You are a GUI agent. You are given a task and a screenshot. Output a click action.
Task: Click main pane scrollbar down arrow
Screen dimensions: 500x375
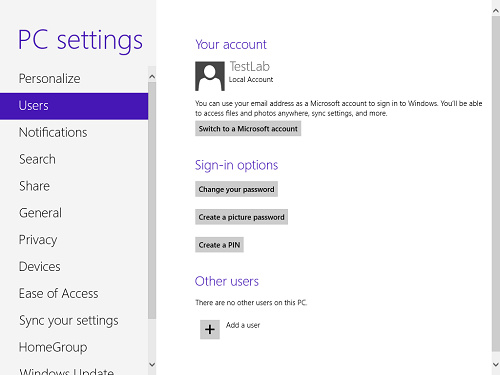click(x=496, y=364)
